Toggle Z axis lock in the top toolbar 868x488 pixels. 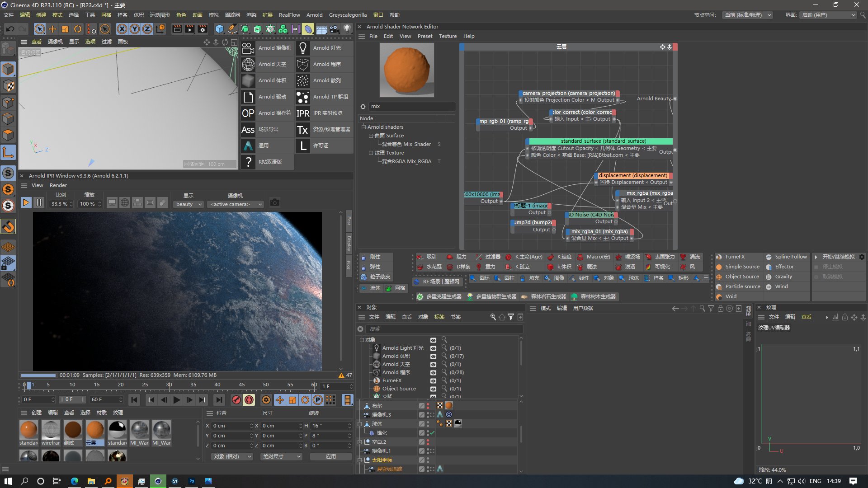pyautogui.click(x=147, y=29)
